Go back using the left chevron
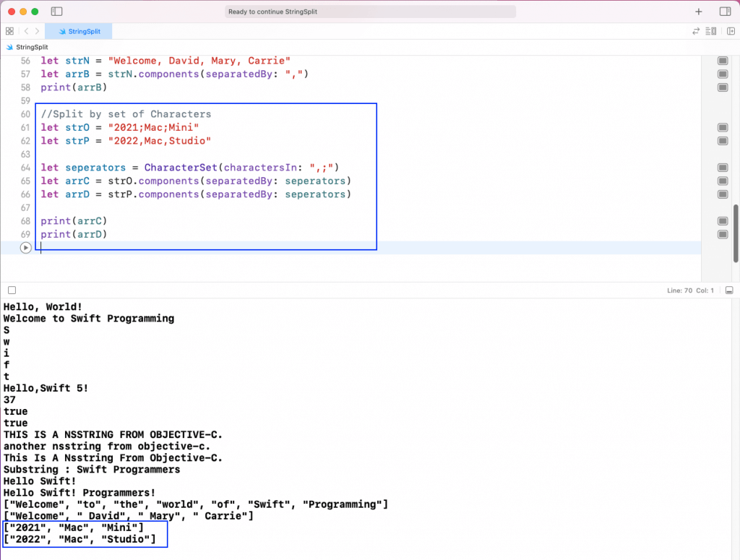This screenshot has height=560, width=740. click(x=26, y=31)
